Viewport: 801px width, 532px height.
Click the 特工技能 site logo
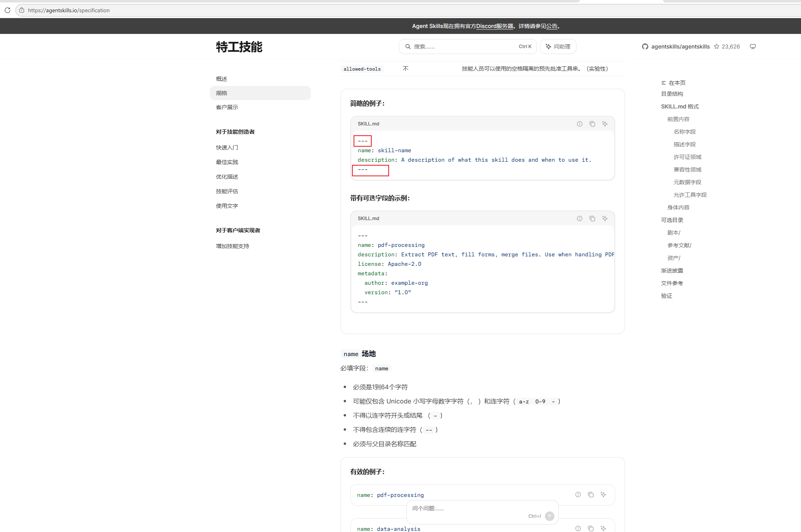(239, 47)
